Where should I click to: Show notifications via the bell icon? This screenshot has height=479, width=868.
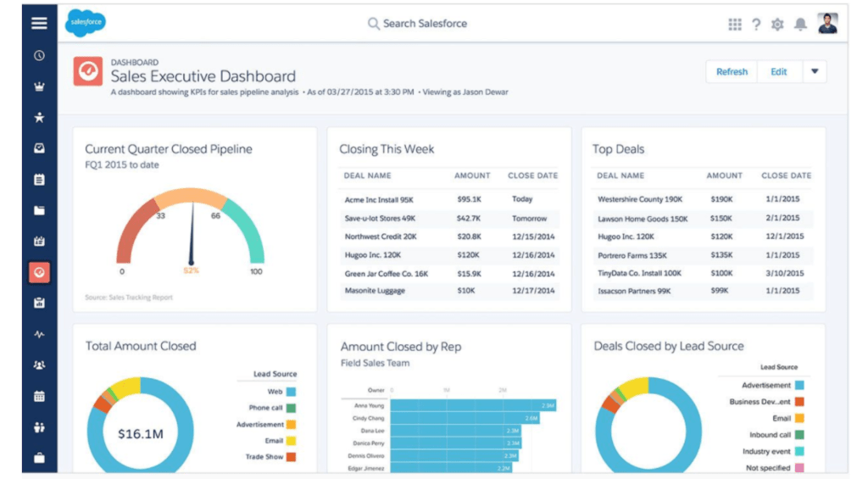[x=800, y=24]
